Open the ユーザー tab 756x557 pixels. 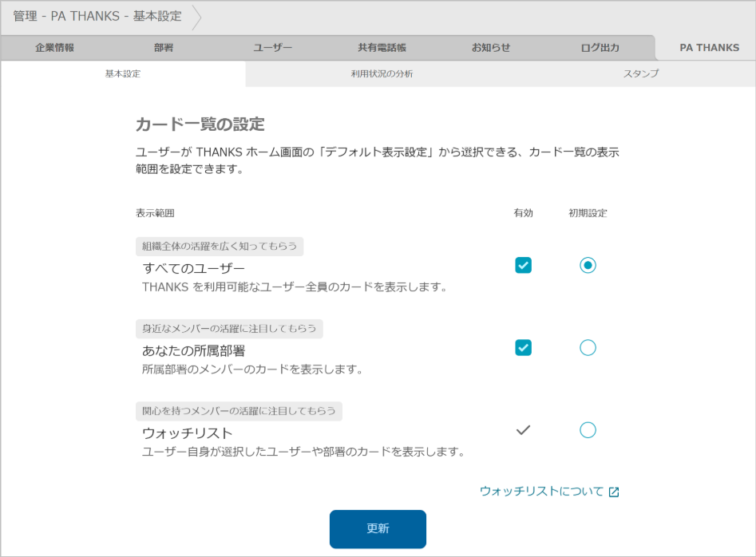coord(273,48)
